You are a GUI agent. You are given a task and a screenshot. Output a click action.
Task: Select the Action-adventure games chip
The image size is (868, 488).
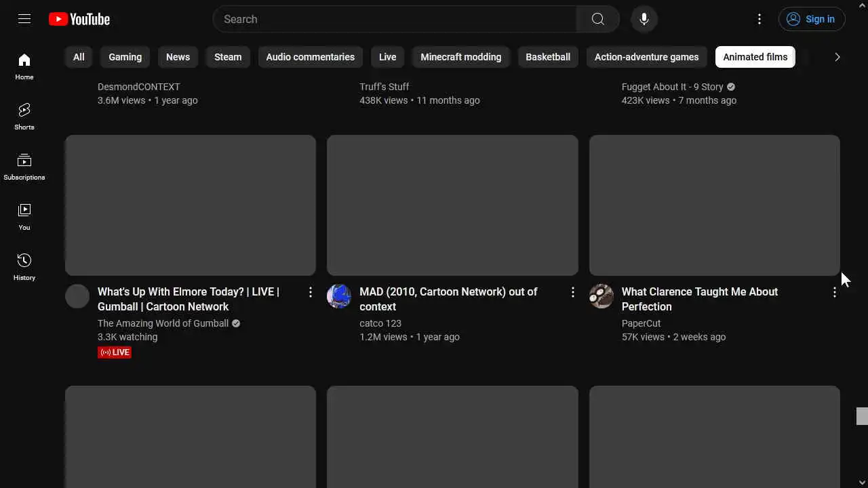click(647, 57)
